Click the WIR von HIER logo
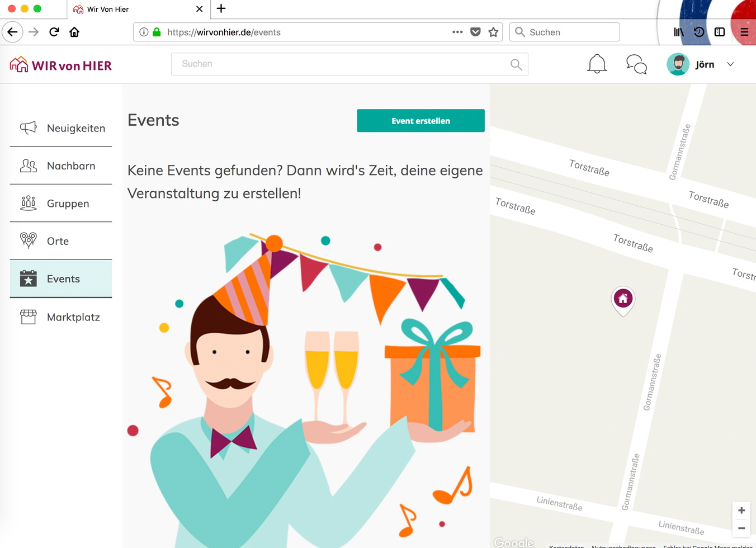This screenshot has width=756, height=548. pos(61,65)
